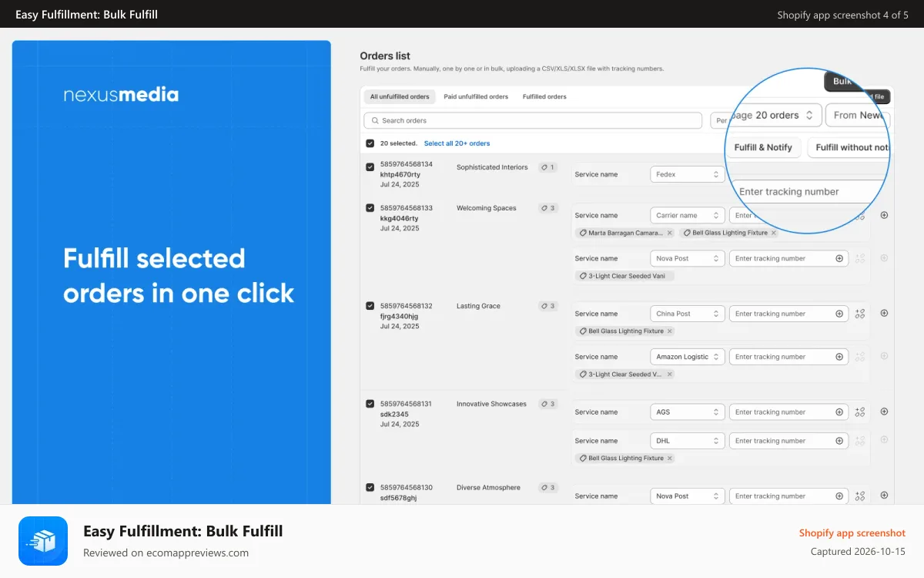Click item count badge for Diverse Atmosphere

pyautogui.click(x=547, y=488)
